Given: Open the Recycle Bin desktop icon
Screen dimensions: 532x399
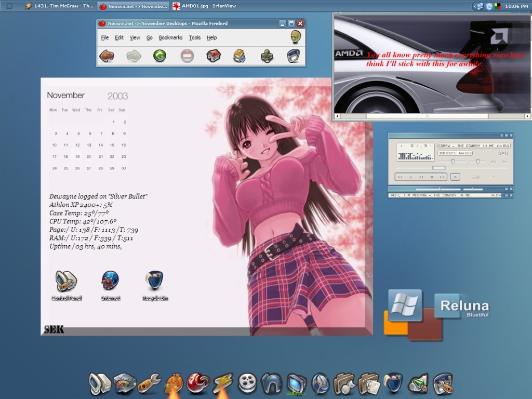Looking at the screenshot, I should pyautogui.click(x=155, y=281).
